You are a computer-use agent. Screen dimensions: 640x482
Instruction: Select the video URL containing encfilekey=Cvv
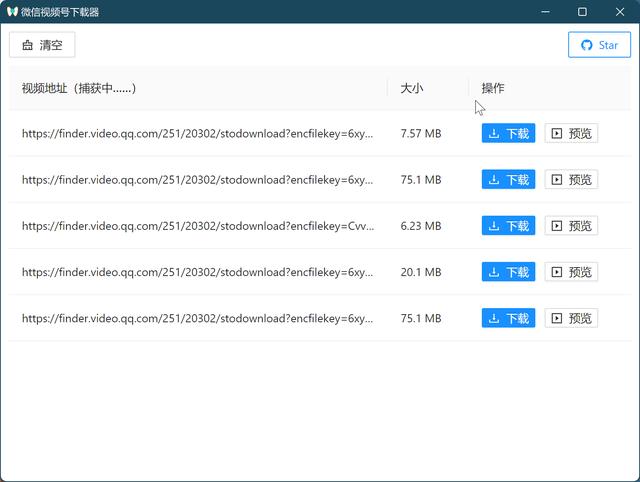tap(197, 226)
